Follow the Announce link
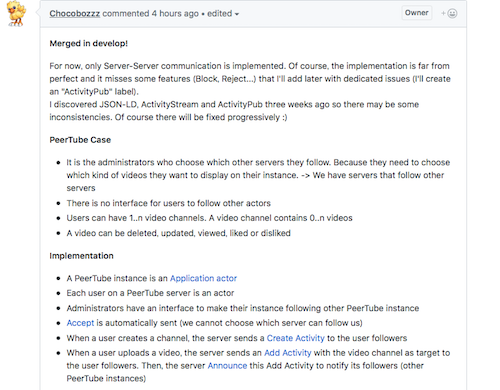 coord(227,366)
